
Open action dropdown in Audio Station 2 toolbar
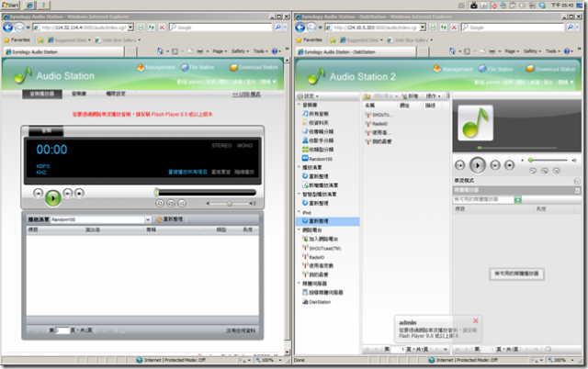pos(433,96)
